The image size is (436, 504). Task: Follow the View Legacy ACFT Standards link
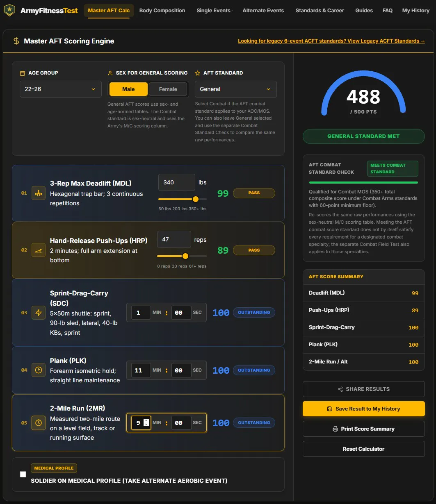click(x=331, y=41)
